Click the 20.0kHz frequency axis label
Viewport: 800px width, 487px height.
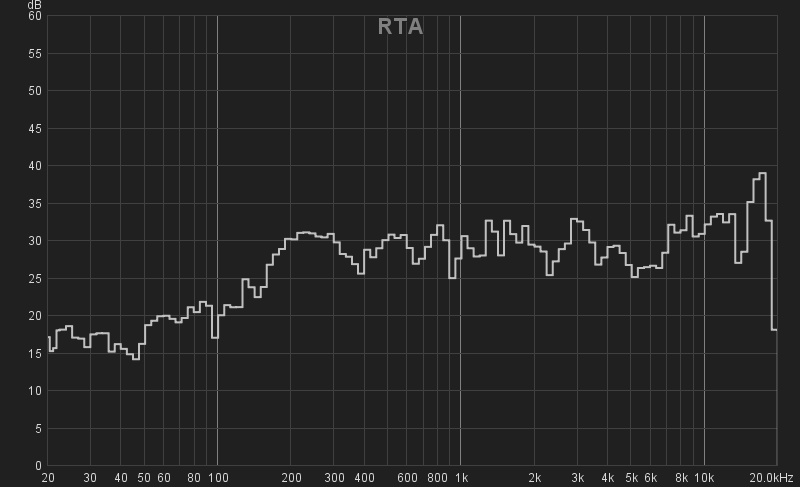point(771,478)
